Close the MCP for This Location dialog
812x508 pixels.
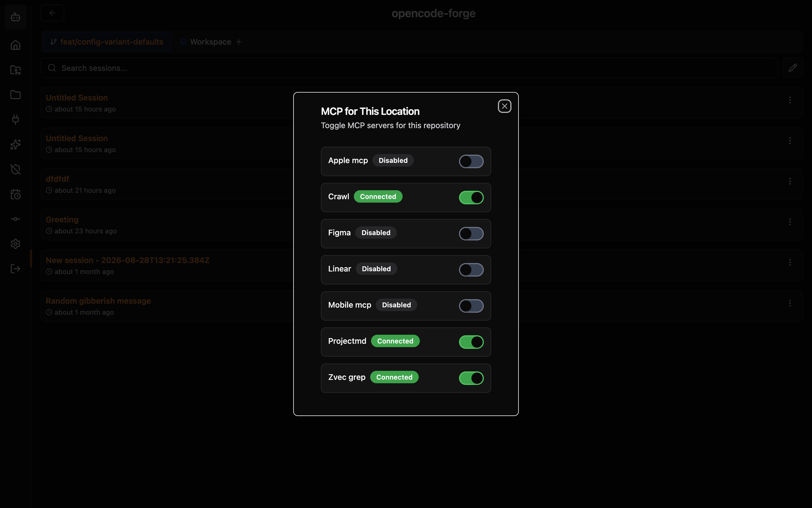pos(504,106)
